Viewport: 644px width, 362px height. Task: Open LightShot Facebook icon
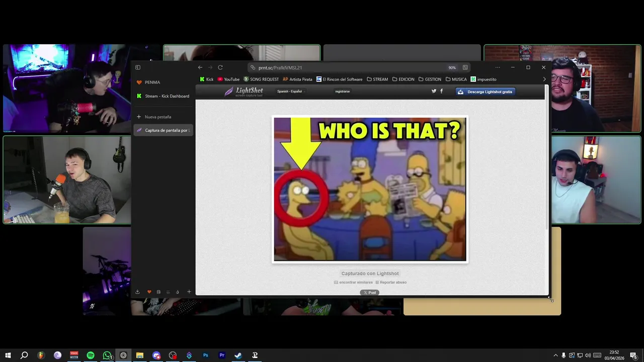pos(442,91)
